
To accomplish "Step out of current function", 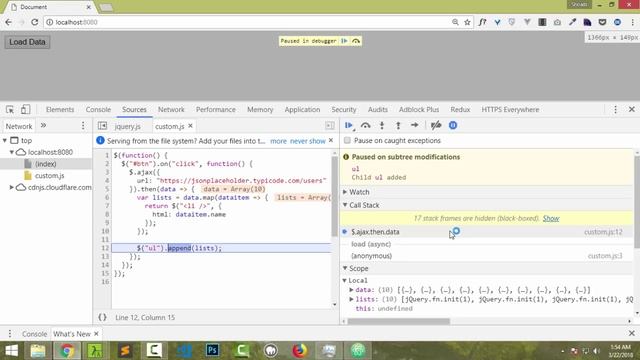I will (x=398, y=125).
